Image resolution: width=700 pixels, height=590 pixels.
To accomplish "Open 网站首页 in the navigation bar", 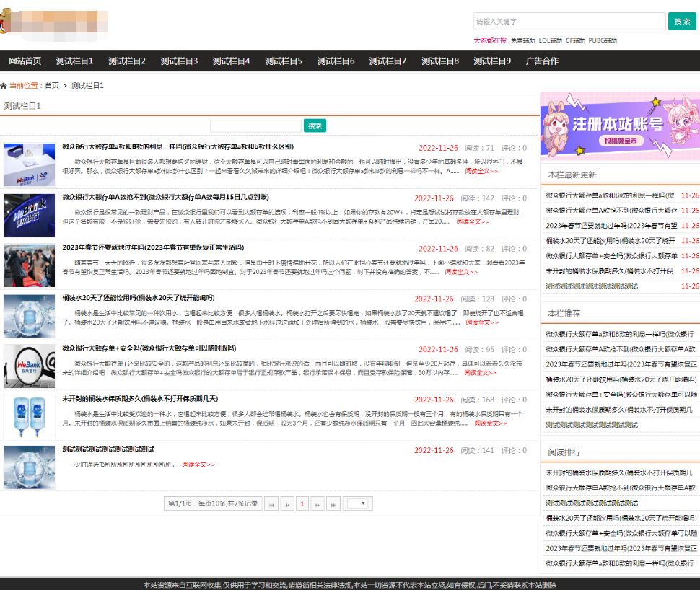I will 25,61.
